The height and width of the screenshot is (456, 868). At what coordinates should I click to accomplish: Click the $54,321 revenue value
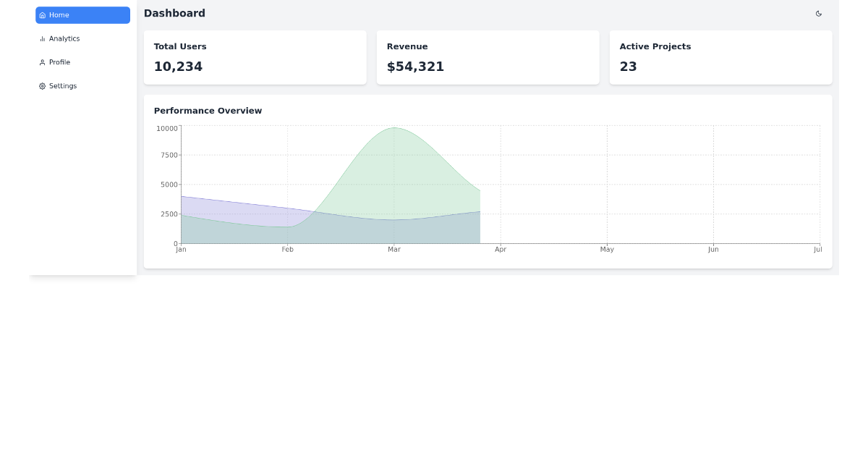(x=414, y=66)
